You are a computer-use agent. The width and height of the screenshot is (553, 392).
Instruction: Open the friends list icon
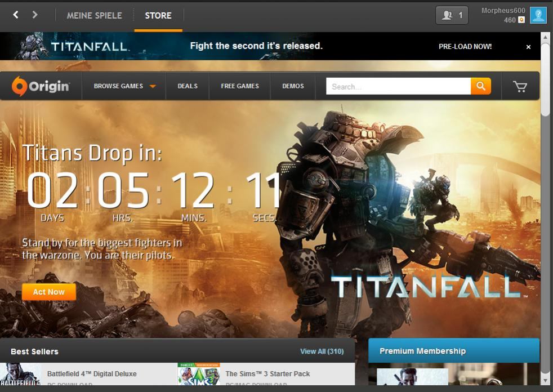[x=452, y=15]
